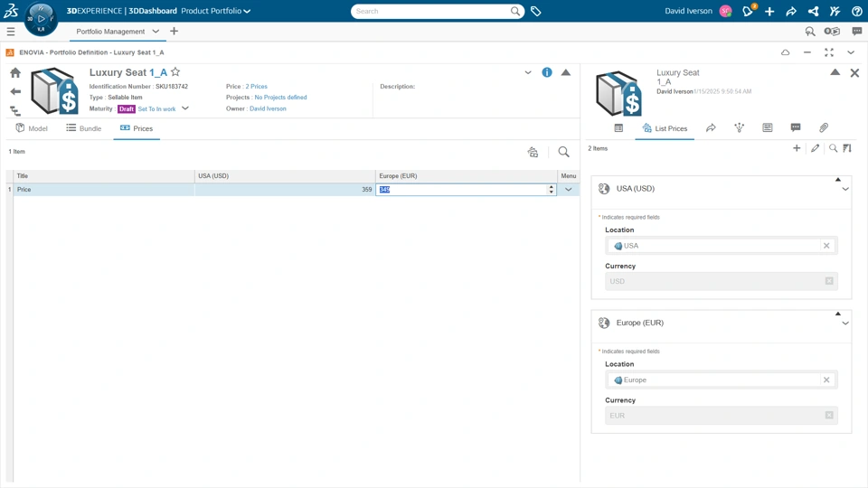Open the Product Portfolio dashboard dropdown
Viewport: 868px width, 488px height.
(247, 11)
